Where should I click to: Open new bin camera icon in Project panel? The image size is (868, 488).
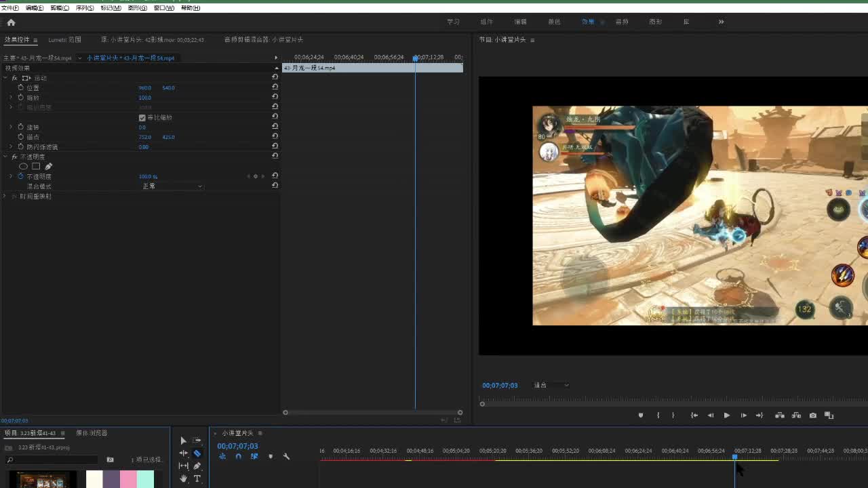coord(110,460)
